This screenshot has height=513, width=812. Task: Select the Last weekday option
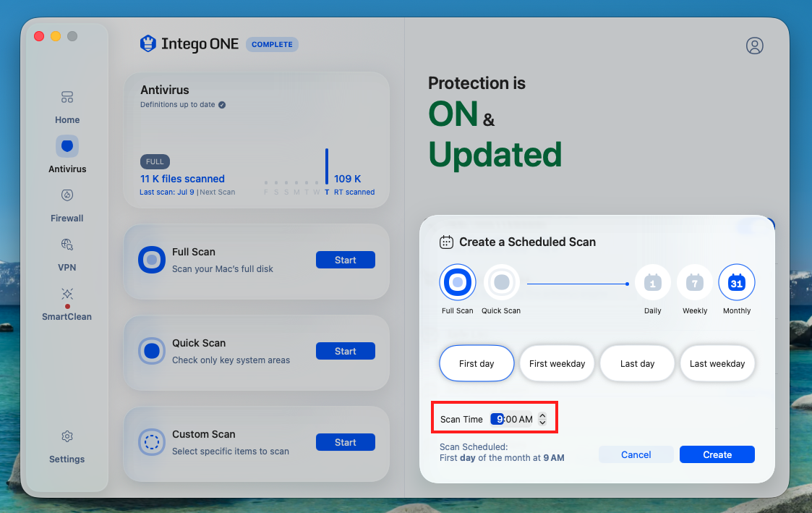pyautogui.click(x=717, y=363)
